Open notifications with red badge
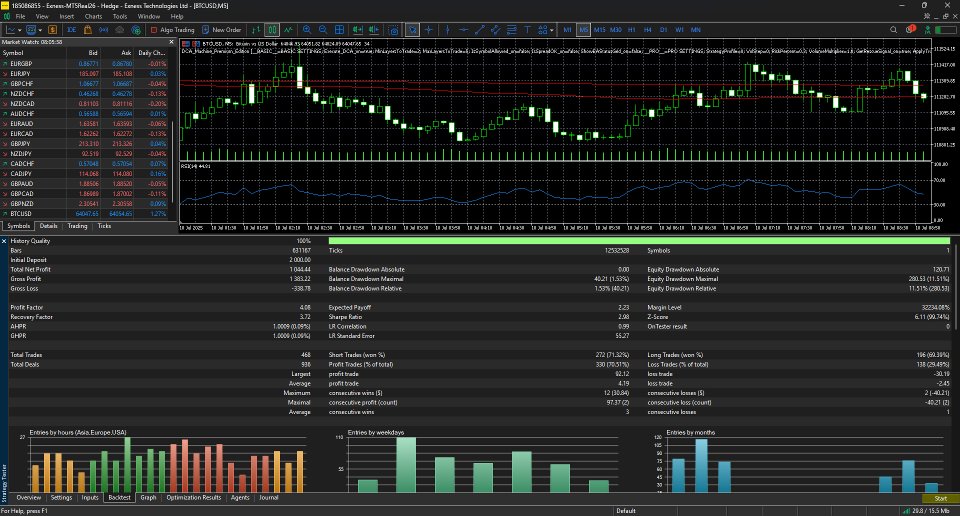This screenshot has width=960, height=516. (910, 29)
